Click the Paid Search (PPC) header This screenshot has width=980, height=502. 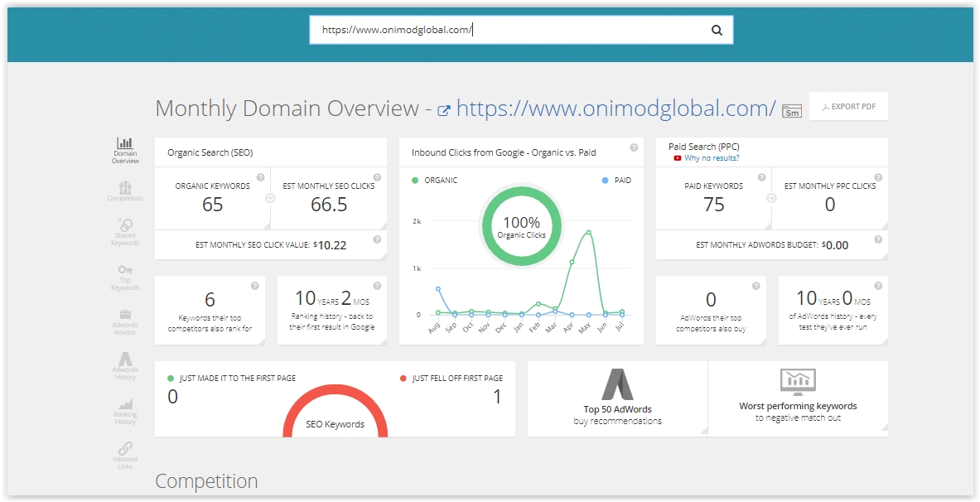pyautogui.click(x=704, y=147)
